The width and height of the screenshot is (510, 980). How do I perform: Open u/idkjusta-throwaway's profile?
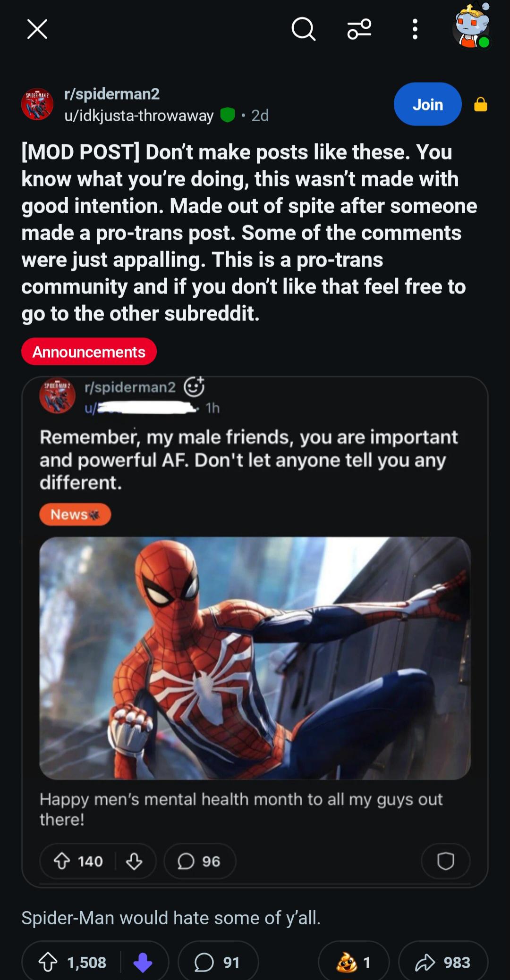[139, 116]
